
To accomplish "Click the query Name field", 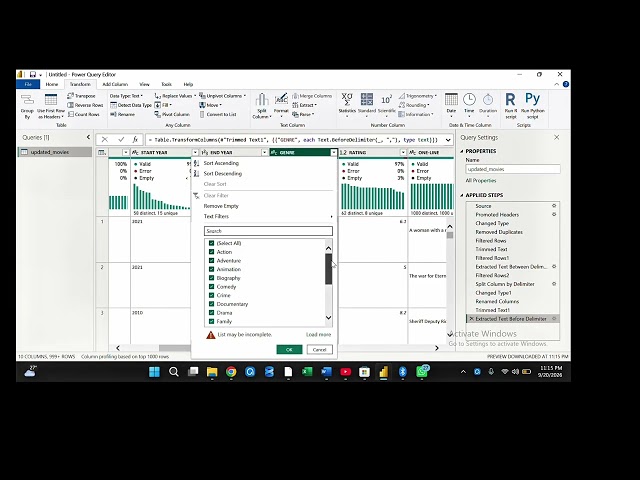I will (x=513, y=169).
